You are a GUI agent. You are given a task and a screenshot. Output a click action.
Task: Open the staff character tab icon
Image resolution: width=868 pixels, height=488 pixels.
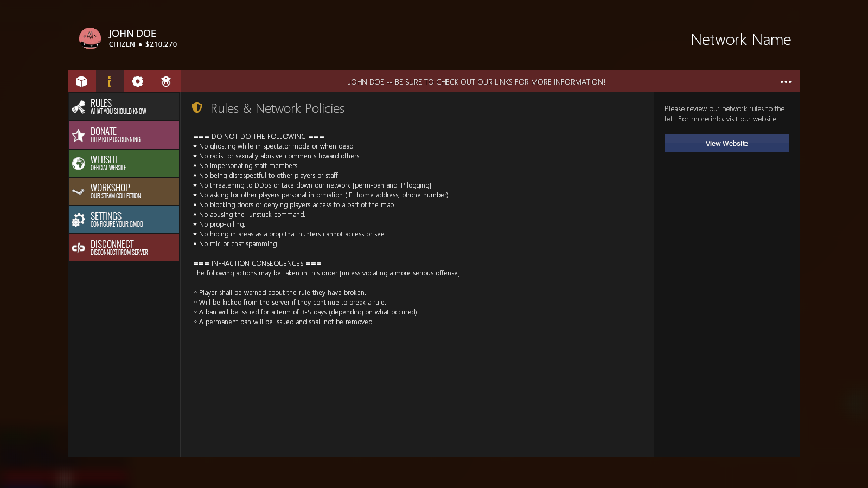point(166,81)
